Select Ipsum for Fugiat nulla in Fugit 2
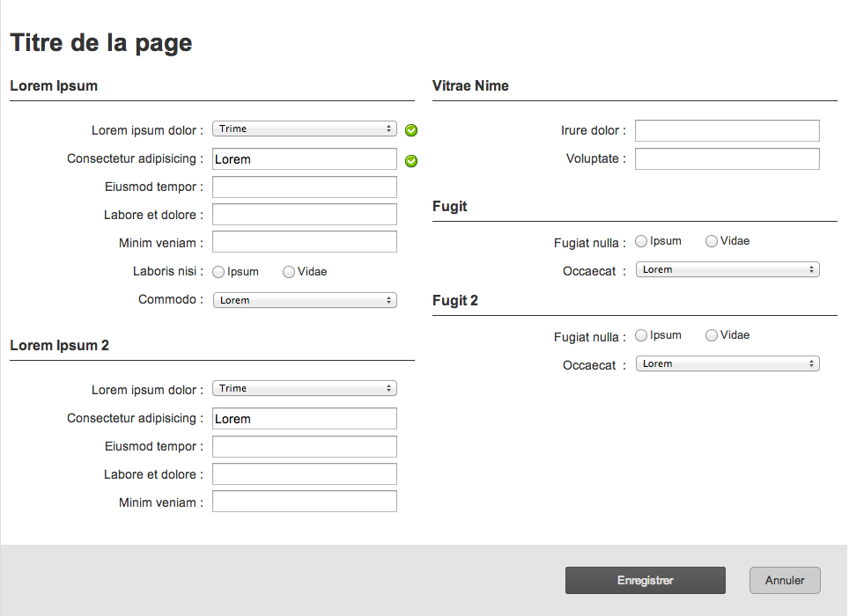The height and width of the screenshot is (616, 849). point(641,334)
